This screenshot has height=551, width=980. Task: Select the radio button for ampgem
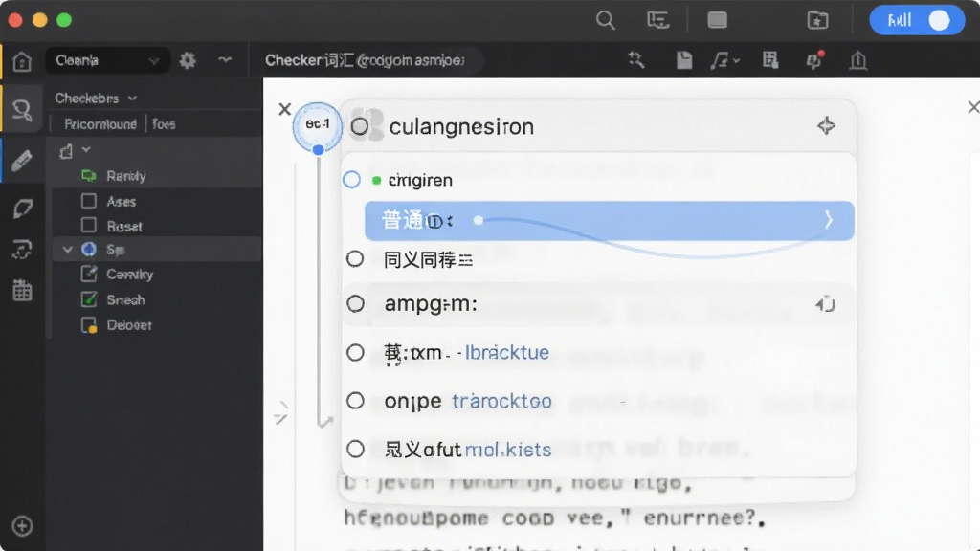tap(356, 303)
